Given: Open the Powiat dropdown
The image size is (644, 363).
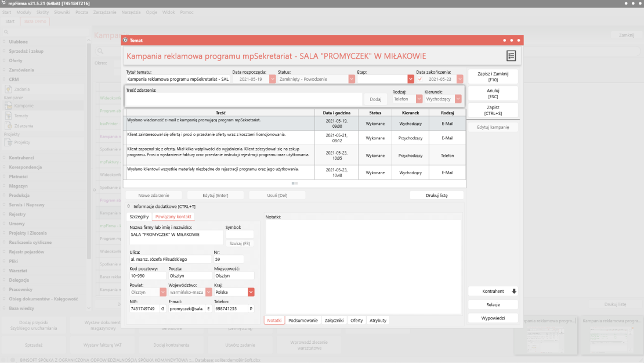Looking at the screenshot, I should coord(162,292).
